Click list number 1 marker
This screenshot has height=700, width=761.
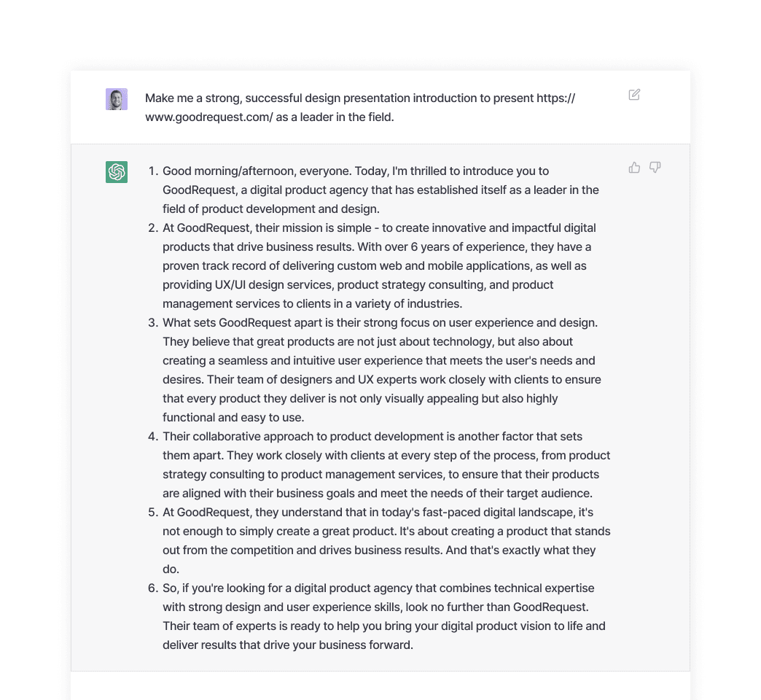[153, 171]
